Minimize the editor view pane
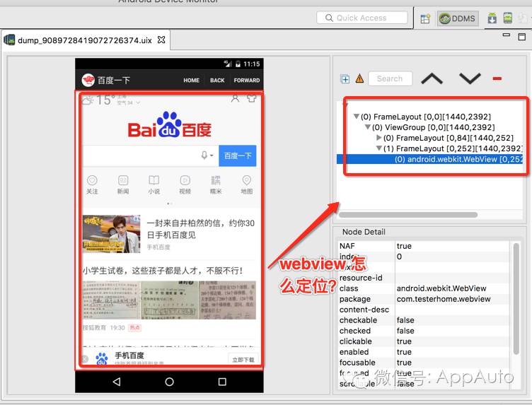The image size is (532, 405). click(x=507, y=35)
